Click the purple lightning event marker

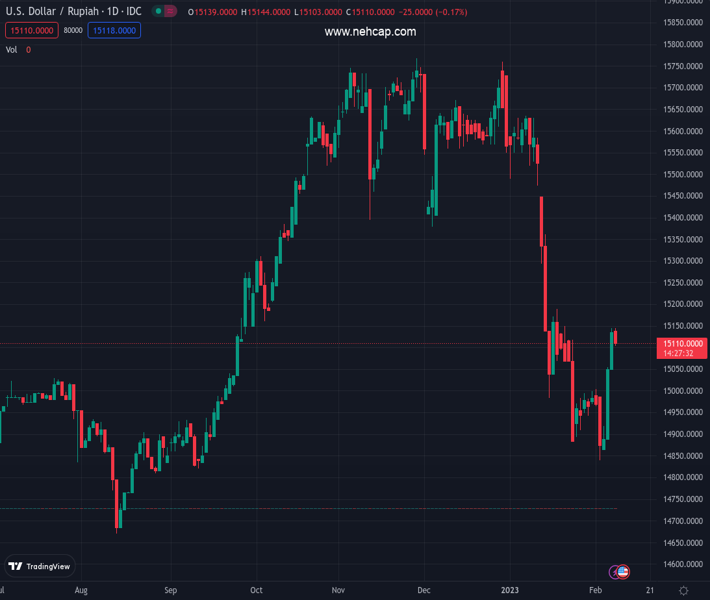[614, 572]
